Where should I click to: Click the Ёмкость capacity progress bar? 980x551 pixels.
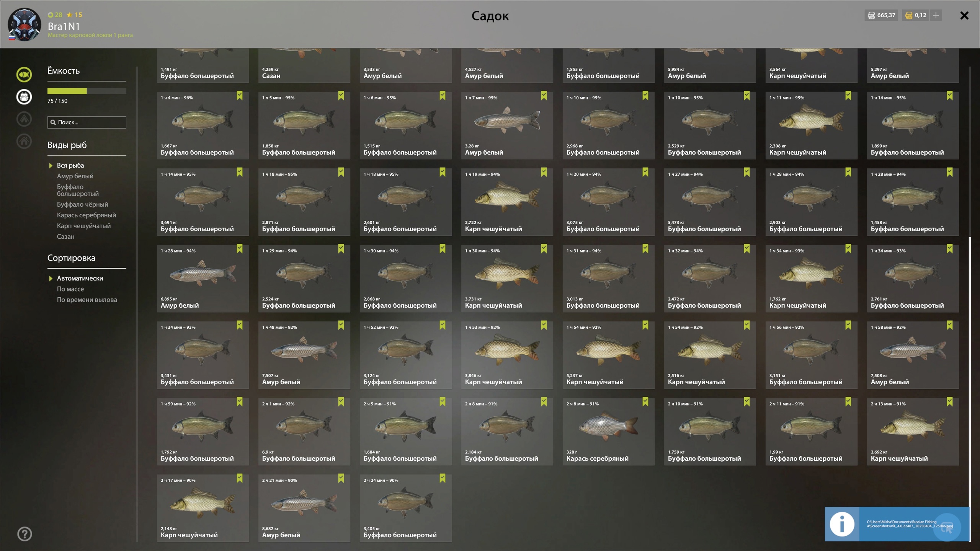87,91
